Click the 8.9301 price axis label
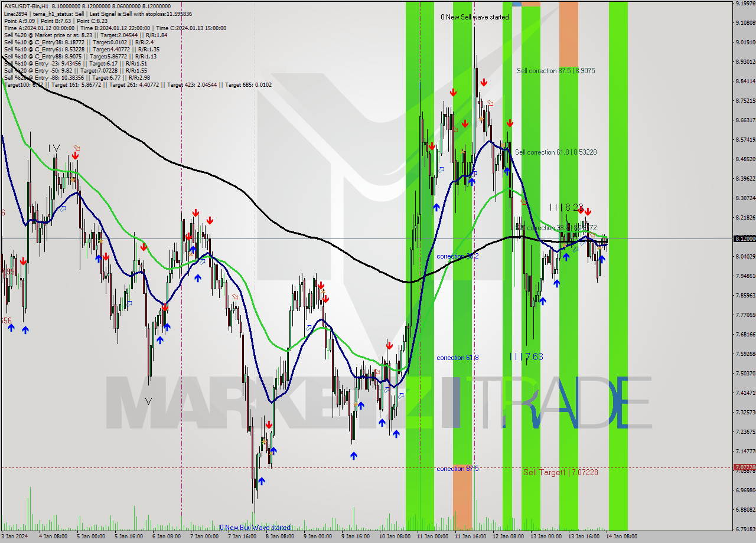The width and height of the screenshot is (756, 543). pos(745,61)
